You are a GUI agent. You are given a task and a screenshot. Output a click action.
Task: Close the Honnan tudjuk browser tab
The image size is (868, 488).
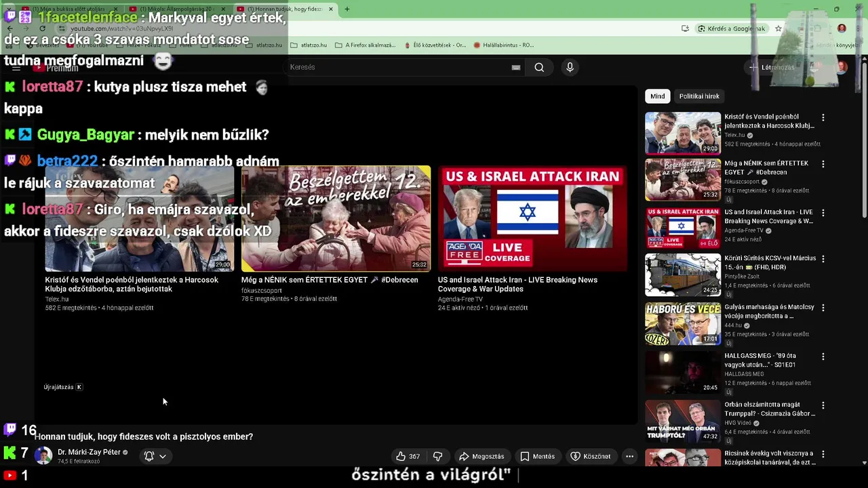tap(331, 9)
